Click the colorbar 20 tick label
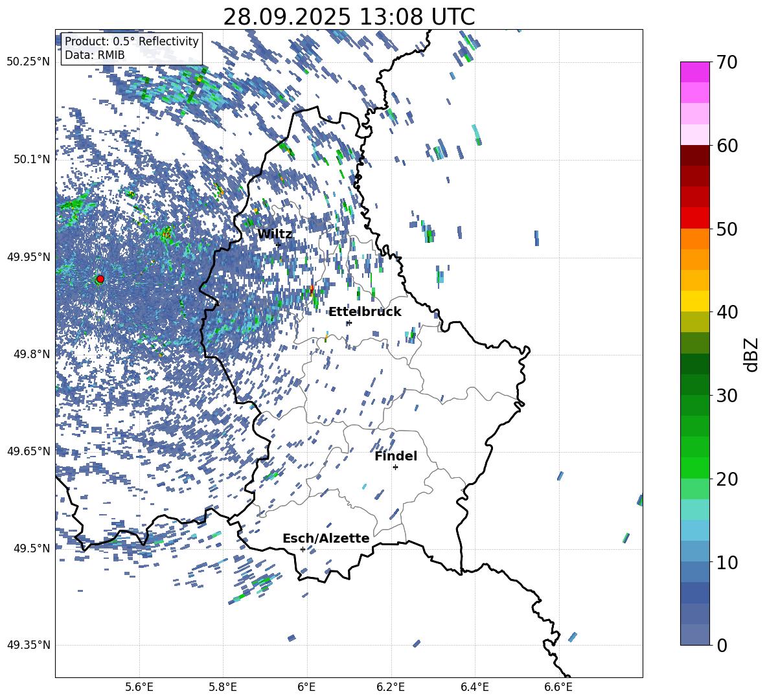 coord(727,479)
